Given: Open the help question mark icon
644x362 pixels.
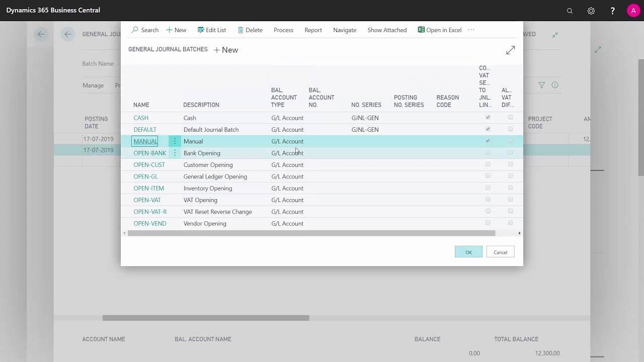Looking at the screenshot, I should 612,11.
